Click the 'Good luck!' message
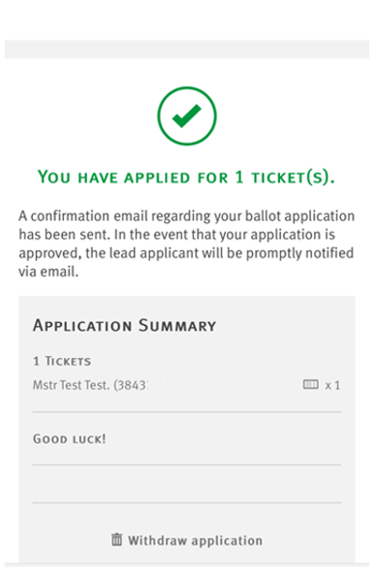 [69, 439]
